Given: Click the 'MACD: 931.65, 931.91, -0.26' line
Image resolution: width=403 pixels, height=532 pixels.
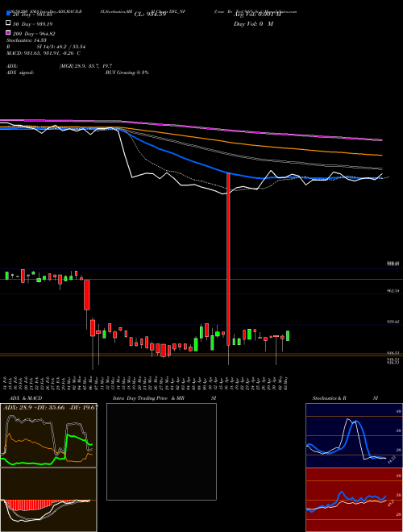Looking at the screenshot, I should click(x=44, y=53).
